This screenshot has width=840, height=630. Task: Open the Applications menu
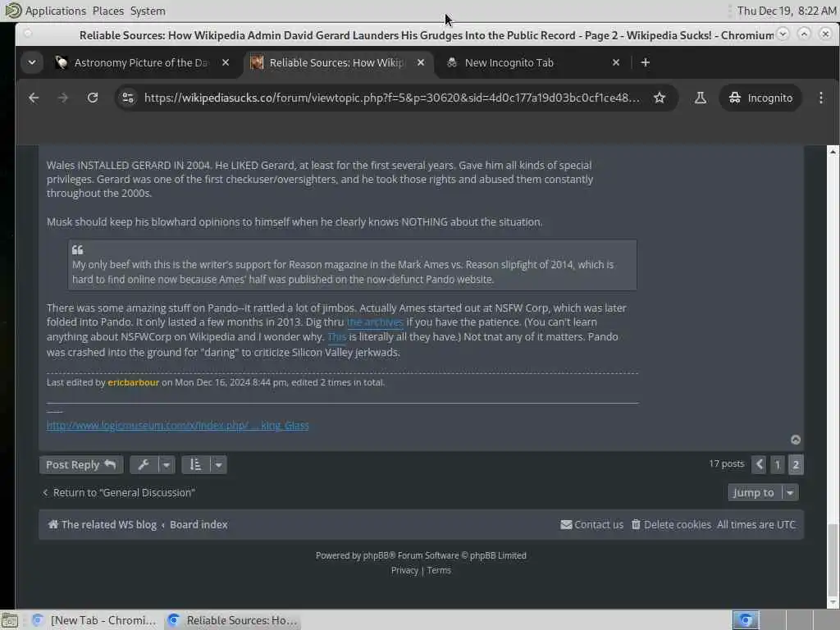[x=55, y=11]
